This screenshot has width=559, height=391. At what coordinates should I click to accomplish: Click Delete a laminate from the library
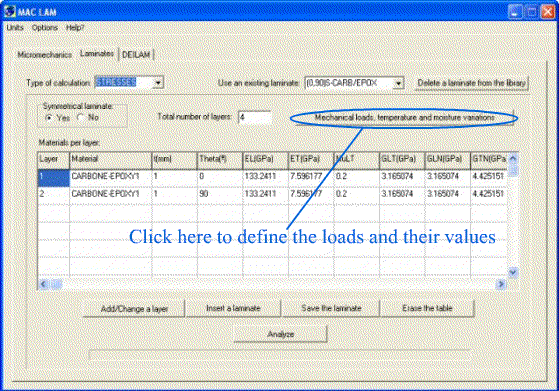pos(471,83)
